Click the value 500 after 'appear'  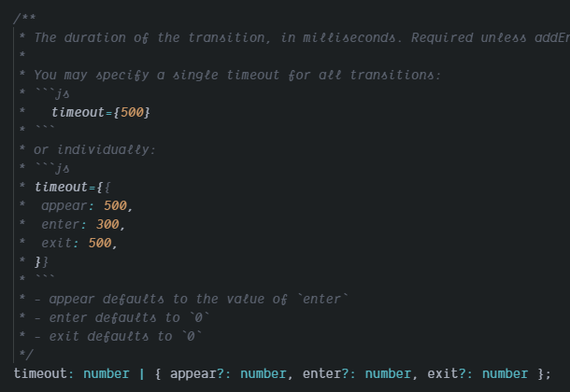[115, 205]
